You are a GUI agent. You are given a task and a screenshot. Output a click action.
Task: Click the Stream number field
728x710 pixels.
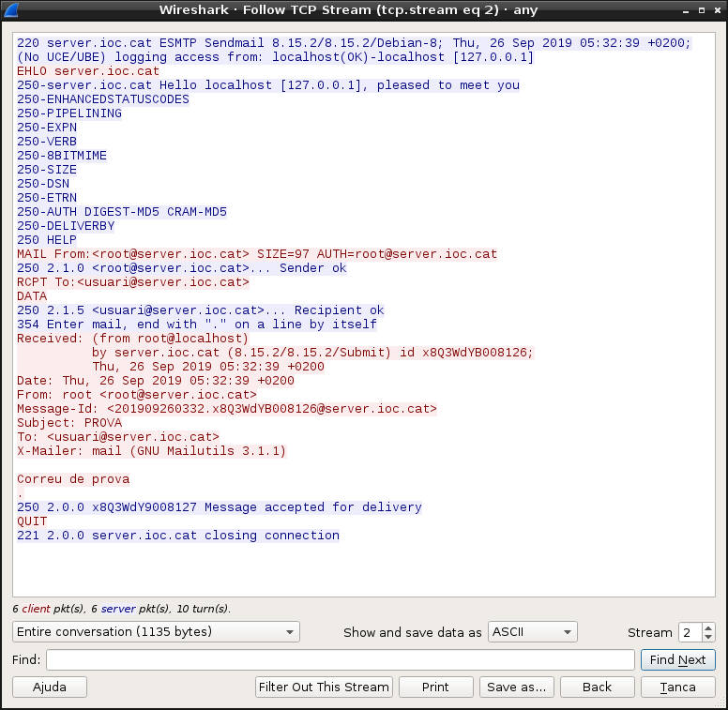coord(690,632)
